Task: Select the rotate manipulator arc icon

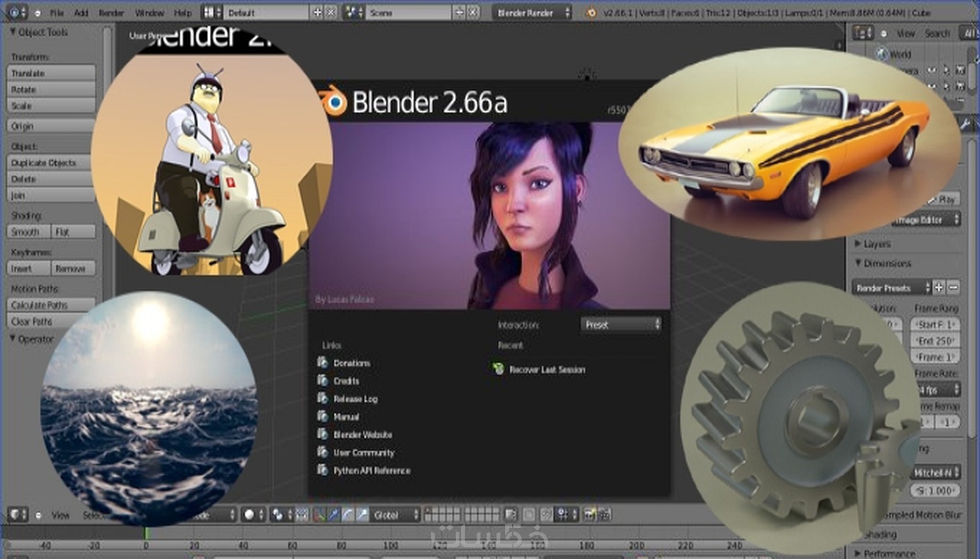Action: pyautogui.click(x=348, y=514)
